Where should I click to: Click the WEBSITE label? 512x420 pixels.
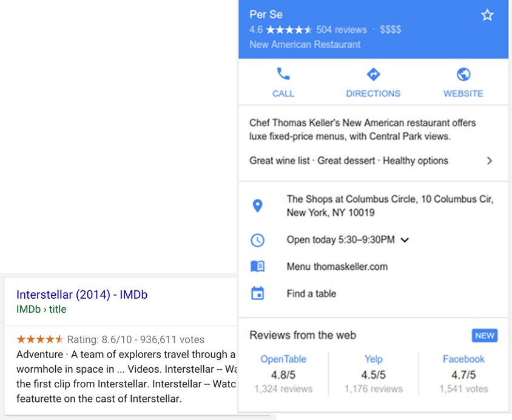pyautogui.click(x=463, y=94)
